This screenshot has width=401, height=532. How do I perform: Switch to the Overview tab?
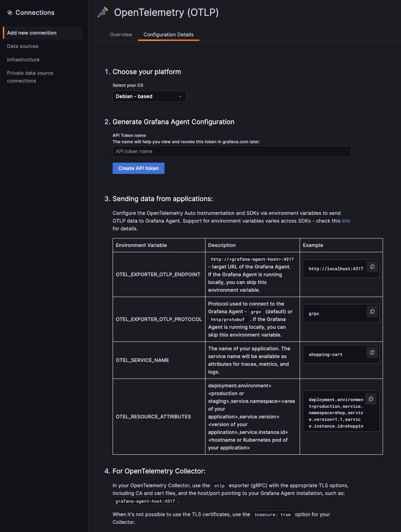point(120,34)
